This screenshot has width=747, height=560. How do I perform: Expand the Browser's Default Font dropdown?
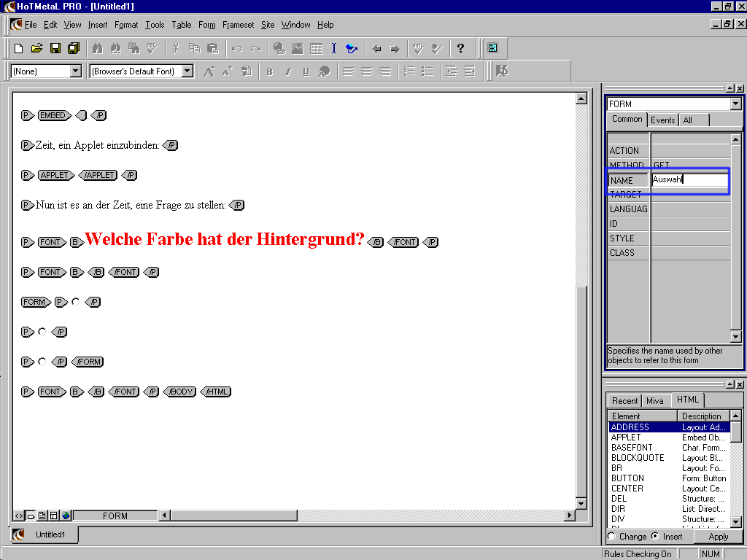[187, 71]
